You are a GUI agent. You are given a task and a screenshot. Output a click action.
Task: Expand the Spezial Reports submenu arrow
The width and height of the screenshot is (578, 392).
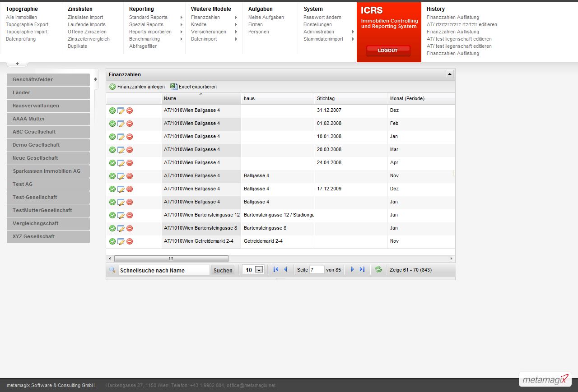point(182,25)
